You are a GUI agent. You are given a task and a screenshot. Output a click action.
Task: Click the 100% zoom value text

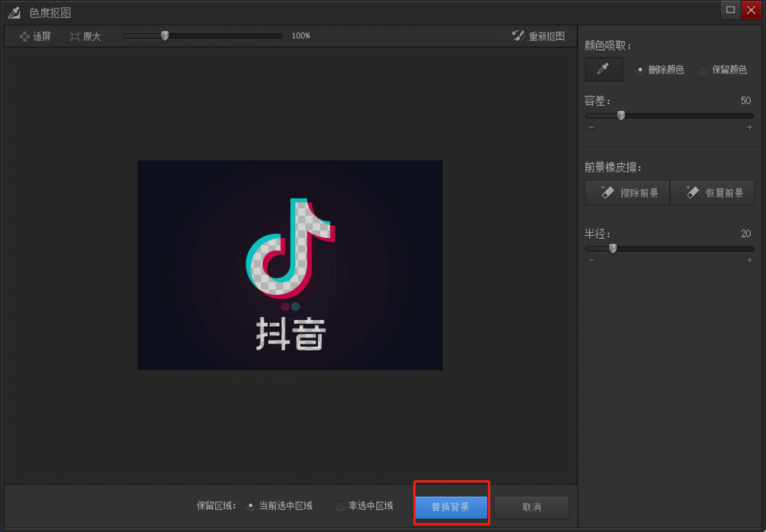[301, 36]
